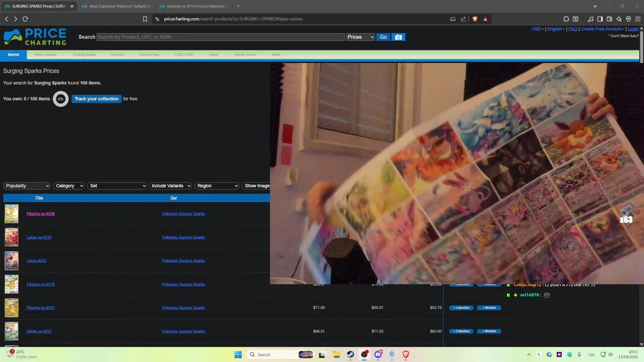Bookmark this page using the bookmark icon
644x362 pixels.
pos(145,19)
